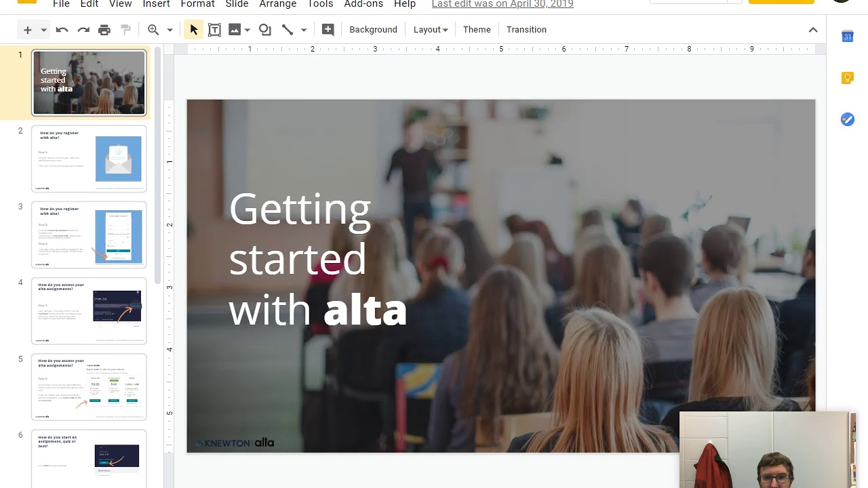This screenshot has width=868, height=488.
Task: Click the Knewton alta logo on the slide
Action: (235, 443)
